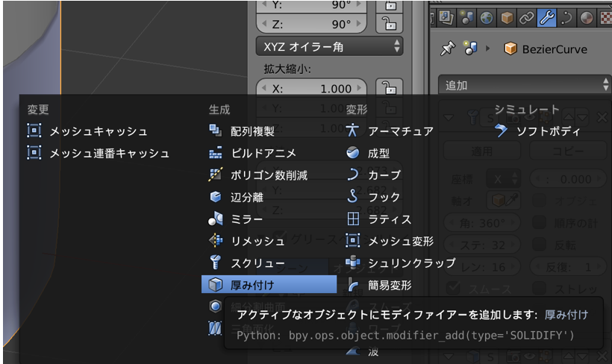The width and height of the screenshot is (612, 364).
Task: Open the World properties tab (globe)
Action: (x=487, y=18)
